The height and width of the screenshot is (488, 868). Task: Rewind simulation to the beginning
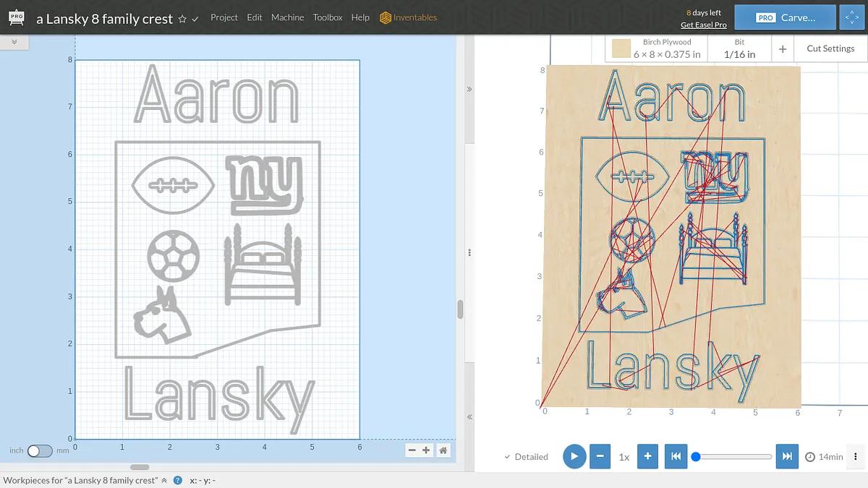coord(675,456)
